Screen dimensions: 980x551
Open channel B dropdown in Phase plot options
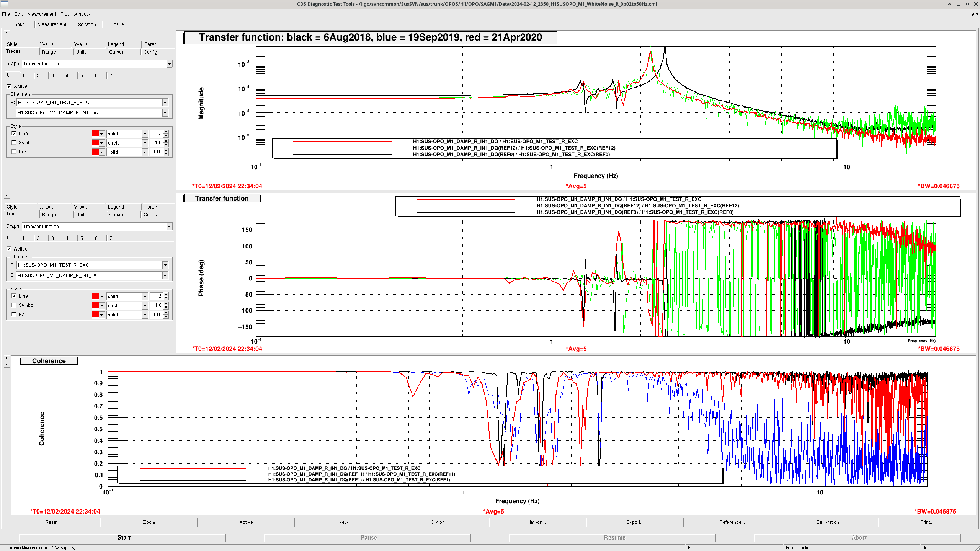click(x=165, y=275)
